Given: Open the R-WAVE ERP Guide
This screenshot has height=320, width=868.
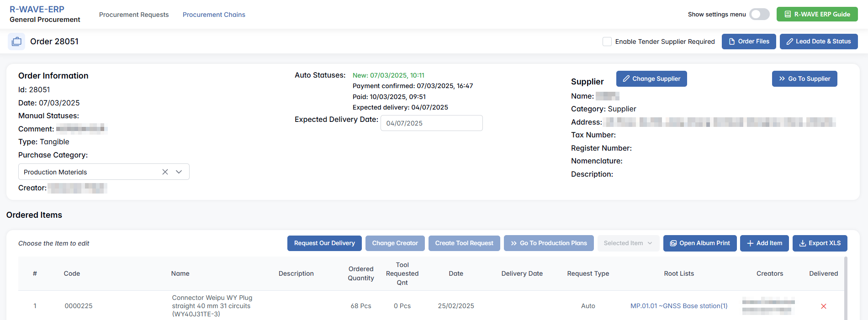Looking at the screenshot, I should click(x=817, y=14).
